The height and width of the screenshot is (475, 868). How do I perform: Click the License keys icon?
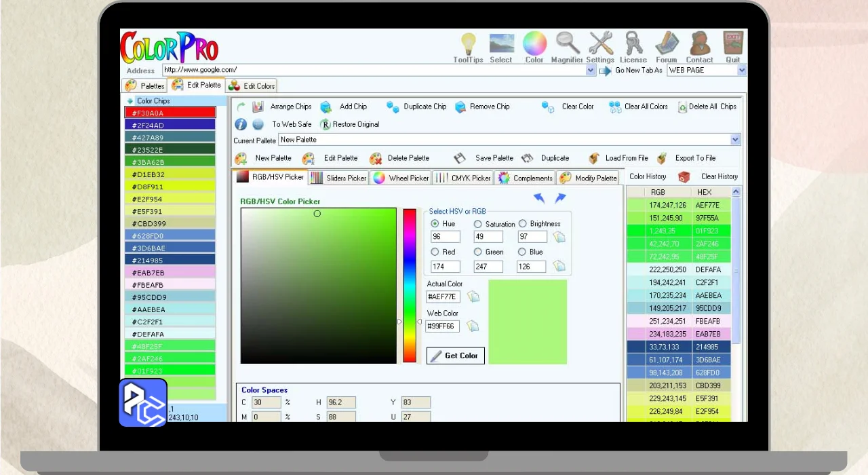click(633, 44)
